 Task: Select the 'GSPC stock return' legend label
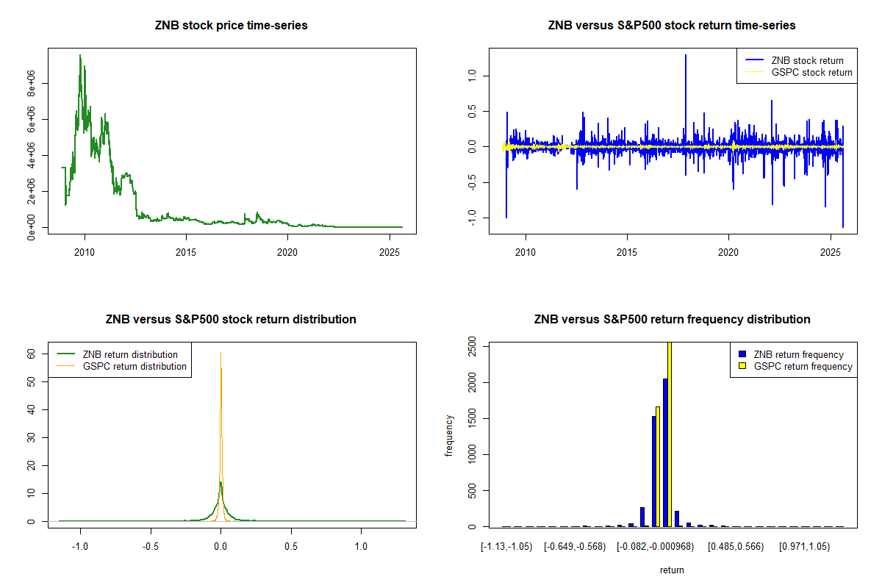(811, 72)
